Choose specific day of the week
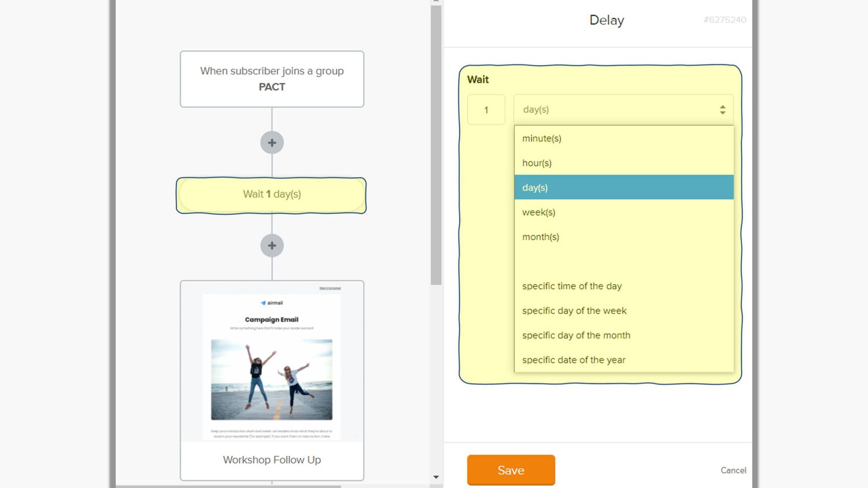 pyautogui.click(x=574, y=311)
